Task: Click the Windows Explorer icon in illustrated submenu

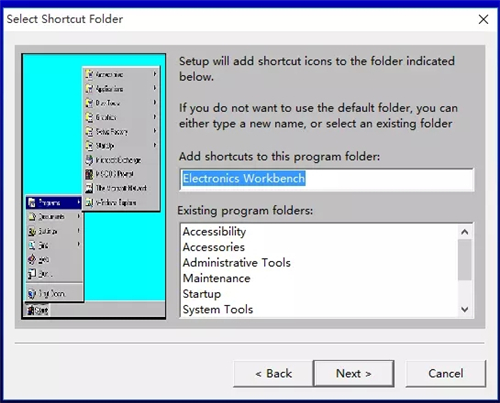Action: click(89, 202)
